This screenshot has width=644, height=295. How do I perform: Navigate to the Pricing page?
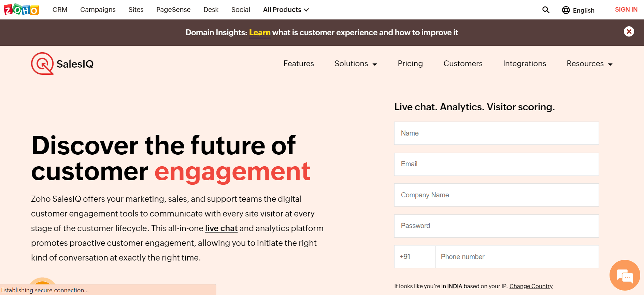[x=410, y=64]
